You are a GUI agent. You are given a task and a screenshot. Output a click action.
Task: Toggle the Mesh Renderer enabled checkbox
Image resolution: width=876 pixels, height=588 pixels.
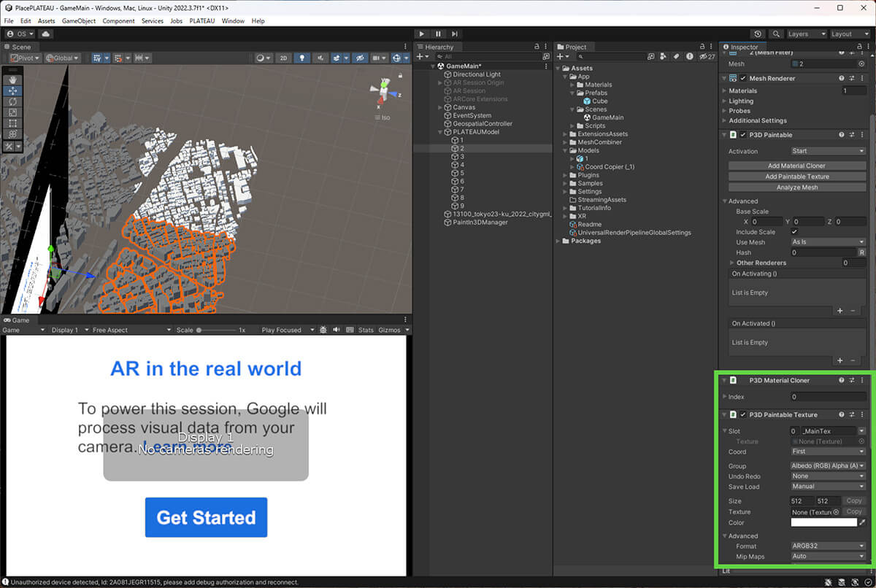click(x=743, y=78)
